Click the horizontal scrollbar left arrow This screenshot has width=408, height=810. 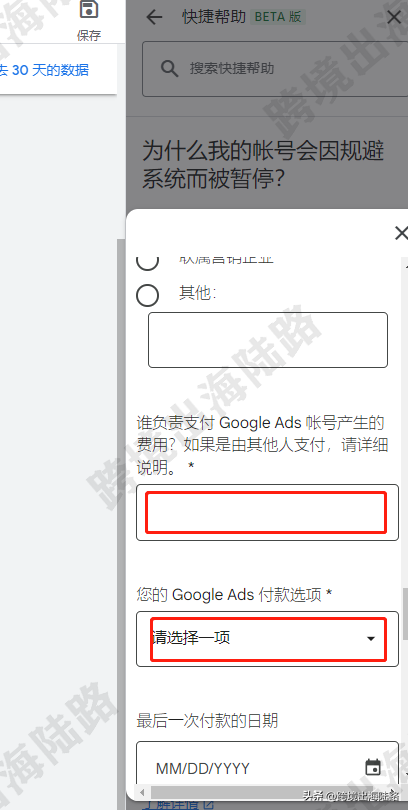pyautogui.click(x=142, y=792)
